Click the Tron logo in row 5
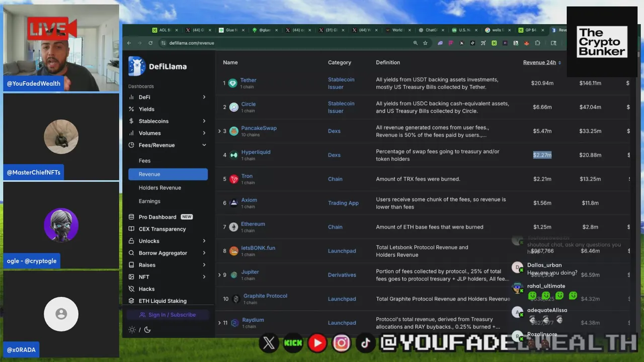Viewport: 644px width, 362px height. click(234, 179)
